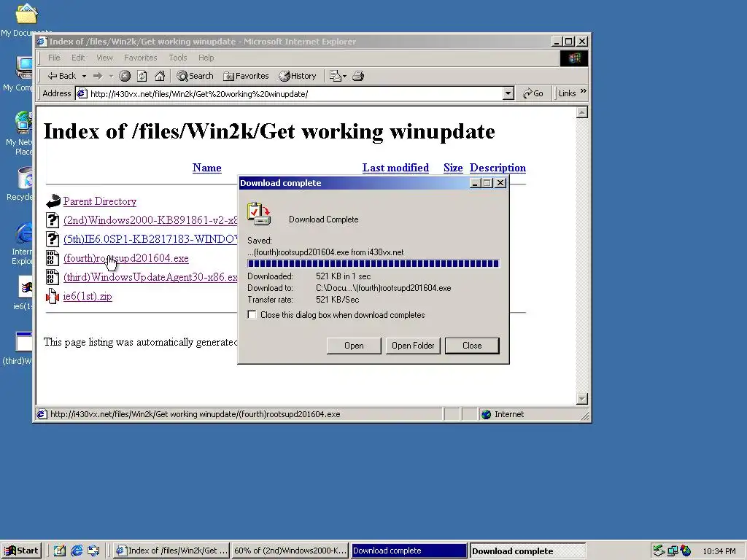Switch to Index of /files/Win2k taskbar button
The width and height of the screenshot is (747, 560).
pyautogui.click(x=172, y=551)
